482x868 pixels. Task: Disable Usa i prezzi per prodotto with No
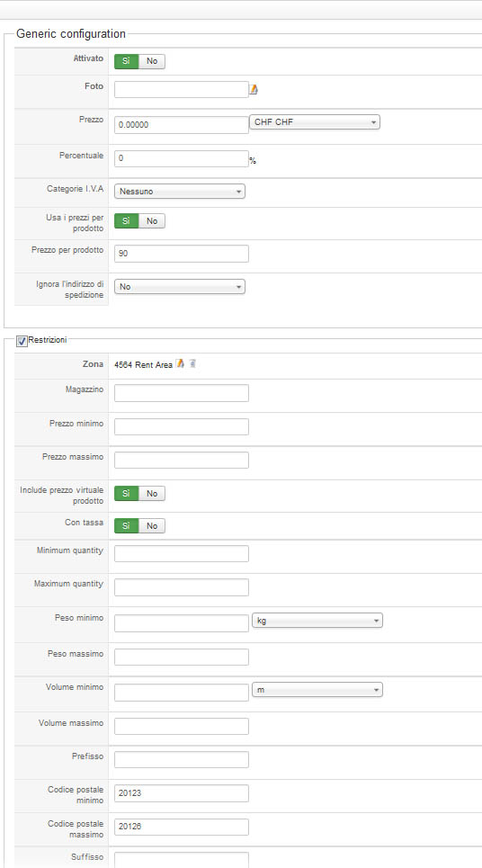pos(152,221)
